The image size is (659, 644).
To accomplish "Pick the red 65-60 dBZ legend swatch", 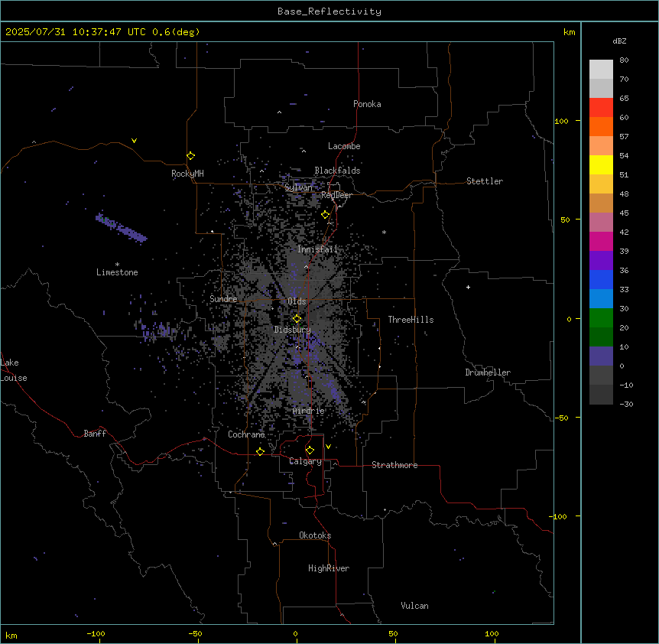I will [x=601, y=108].
